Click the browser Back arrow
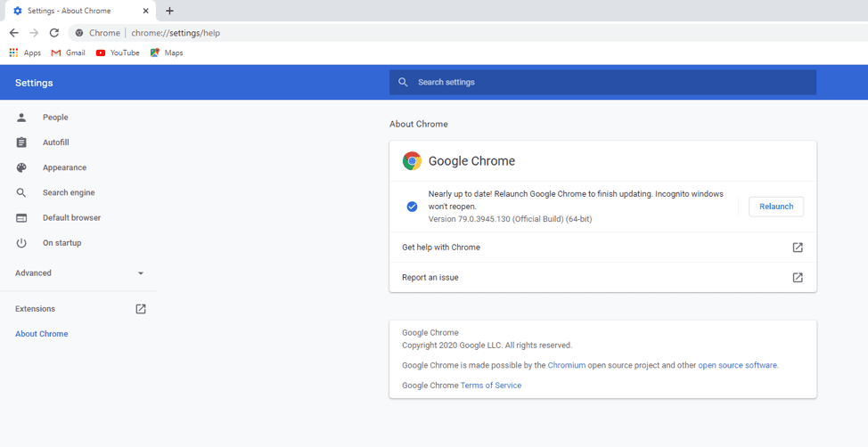This screenshot has height=447, width=868. coord(14,33)
